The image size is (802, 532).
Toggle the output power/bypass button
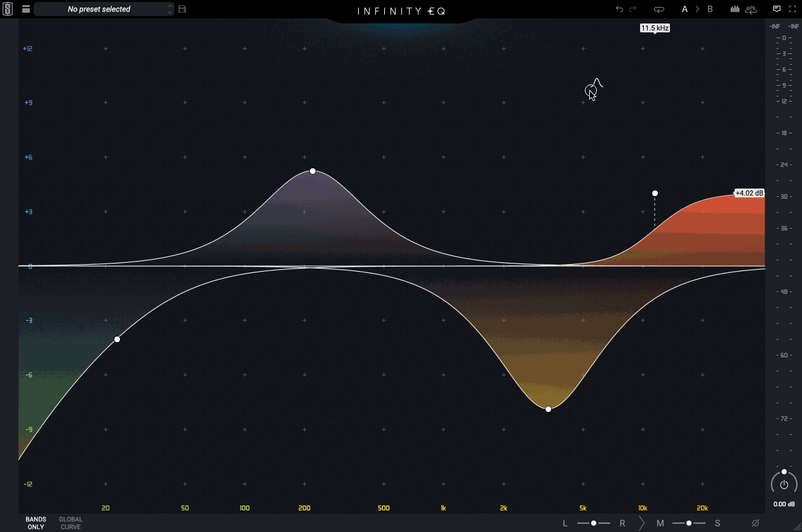(x=784, y=484)
